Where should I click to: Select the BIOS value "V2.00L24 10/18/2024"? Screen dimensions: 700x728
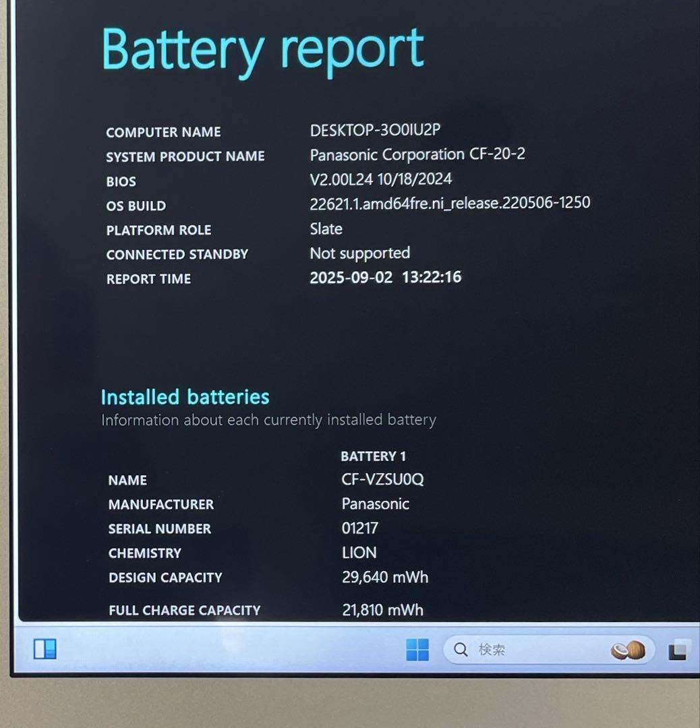(x=381, y=179)
